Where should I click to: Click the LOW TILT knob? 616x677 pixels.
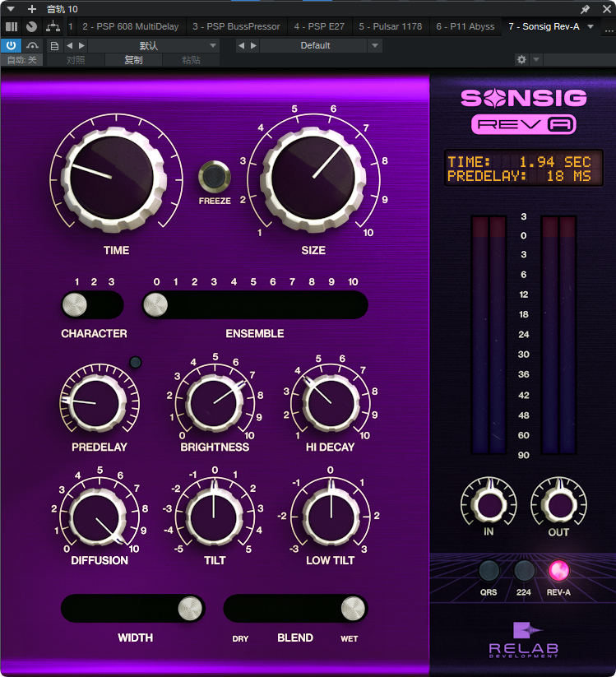point(331,517)
